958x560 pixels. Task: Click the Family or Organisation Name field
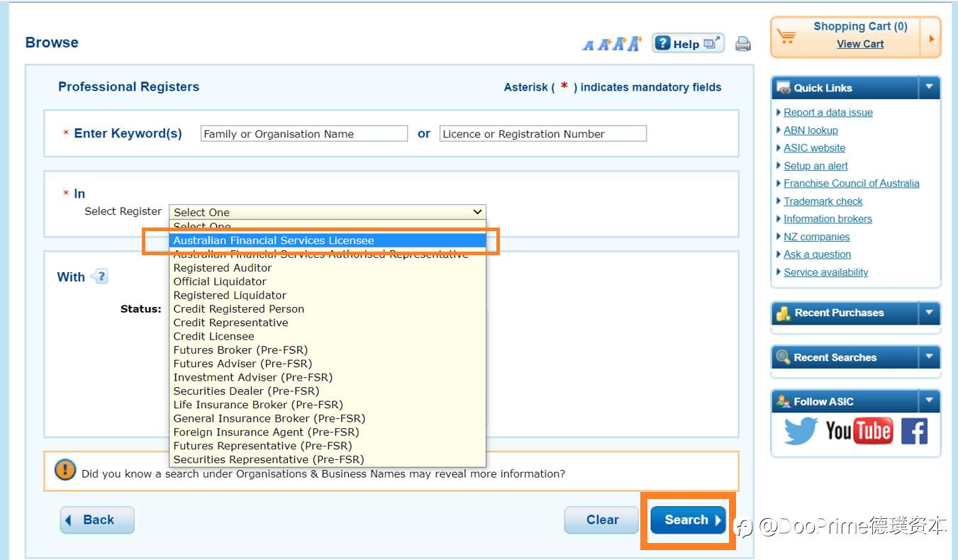pyautogui.click(x=304, y=133)
